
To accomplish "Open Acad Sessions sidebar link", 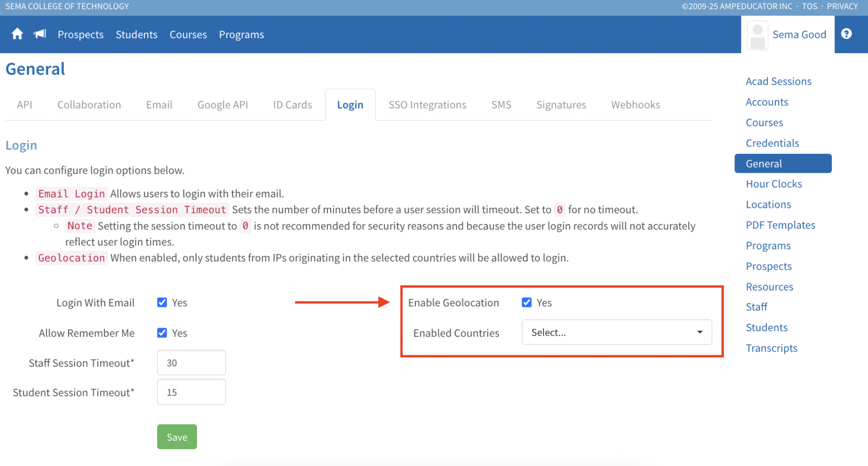I will pos(778,81).
